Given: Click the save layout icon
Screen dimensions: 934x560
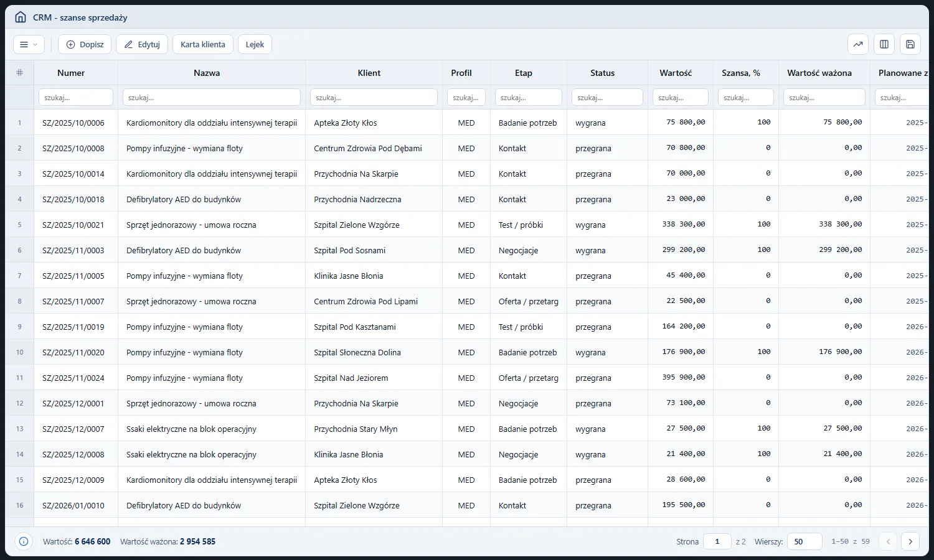Looking at the screenshot, I should [910, 44].
